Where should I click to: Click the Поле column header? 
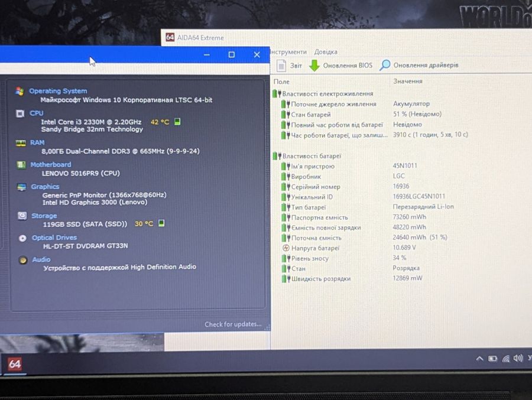[x=281, y=82]
